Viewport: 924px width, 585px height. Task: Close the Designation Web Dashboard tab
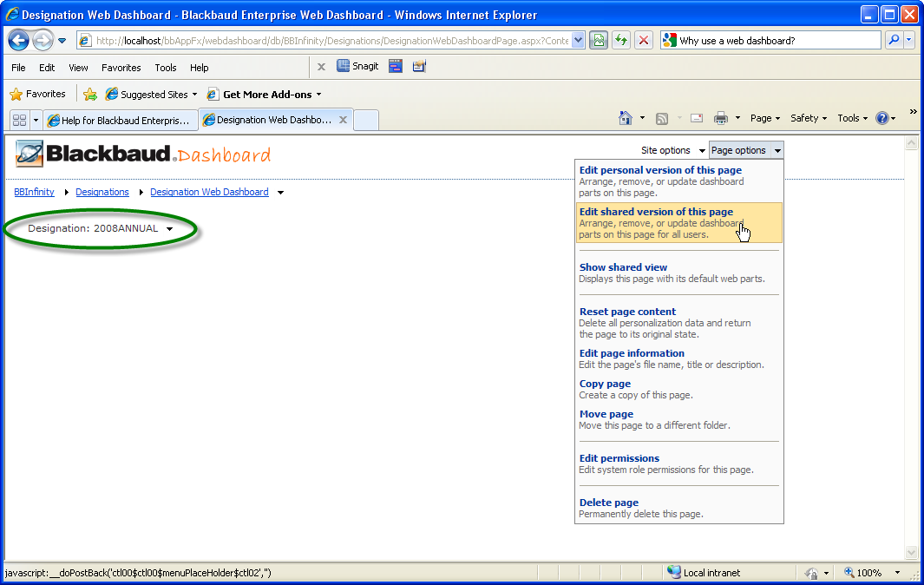pyautogui.click(x=343, y=120)
